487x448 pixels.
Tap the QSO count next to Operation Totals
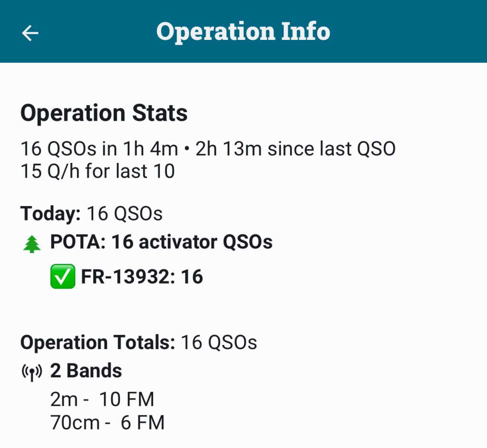click(x=219, y=343)
